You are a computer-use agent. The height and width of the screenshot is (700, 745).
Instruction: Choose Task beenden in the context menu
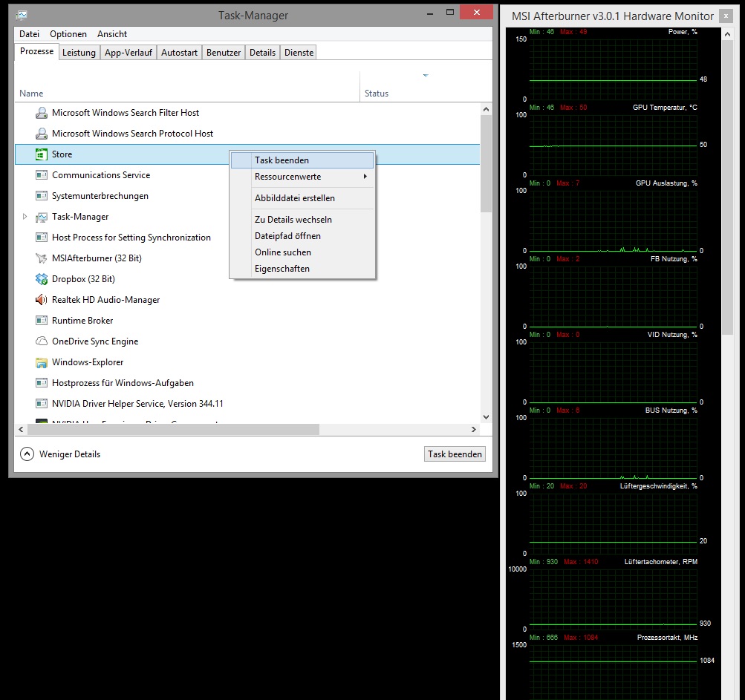[302, 160]
